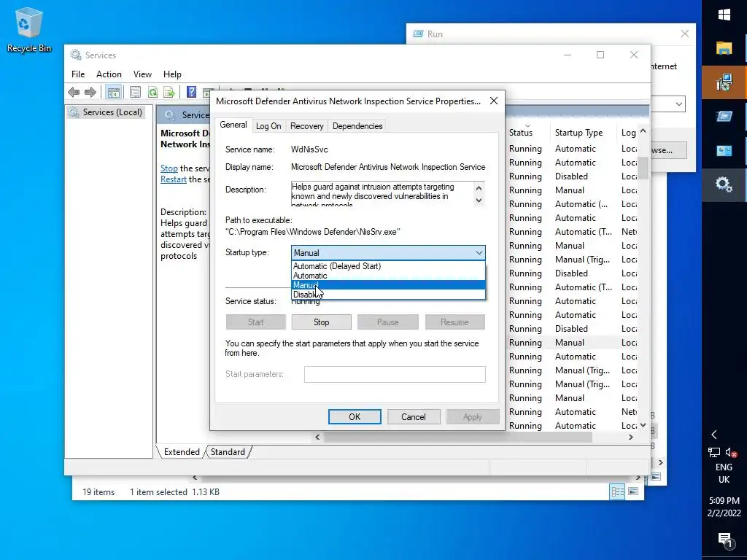Switch to the Extended view tab

pos(182,452)
